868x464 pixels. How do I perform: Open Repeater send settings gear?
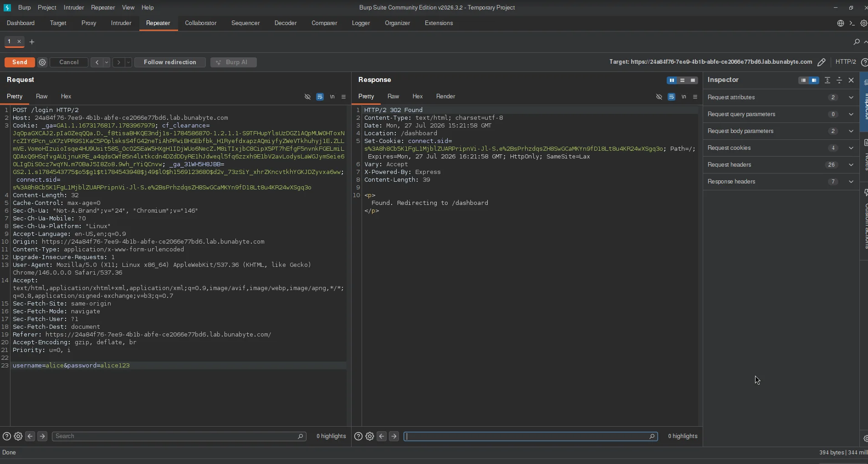click(42, 62)
